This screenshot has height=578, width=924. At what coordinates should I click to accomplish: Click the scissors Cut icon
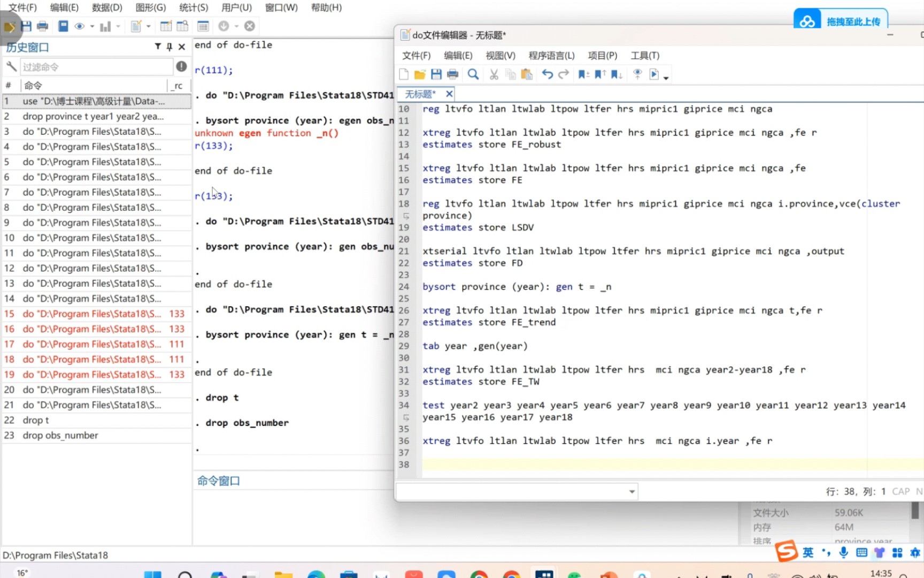[x=494, y=74]
